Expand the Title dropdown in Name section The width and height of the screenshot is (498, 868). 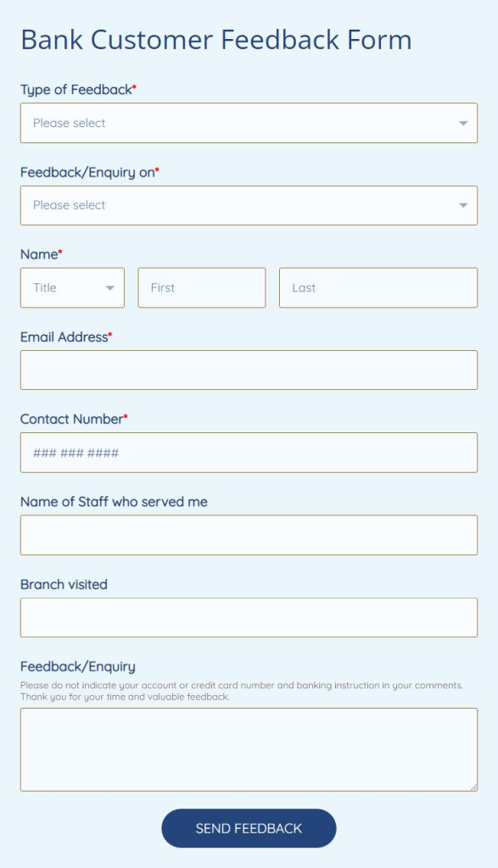(x=72, y=287)
